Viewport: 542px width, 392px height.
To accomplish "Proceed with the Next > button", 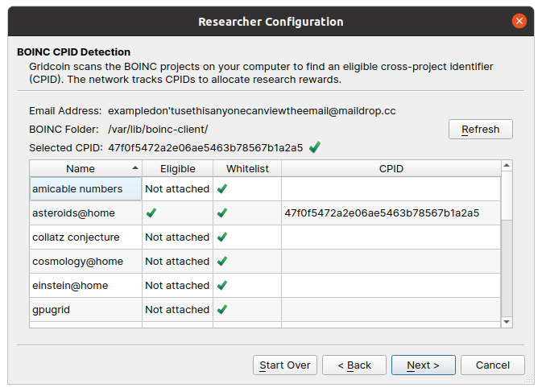I will 424,365.
